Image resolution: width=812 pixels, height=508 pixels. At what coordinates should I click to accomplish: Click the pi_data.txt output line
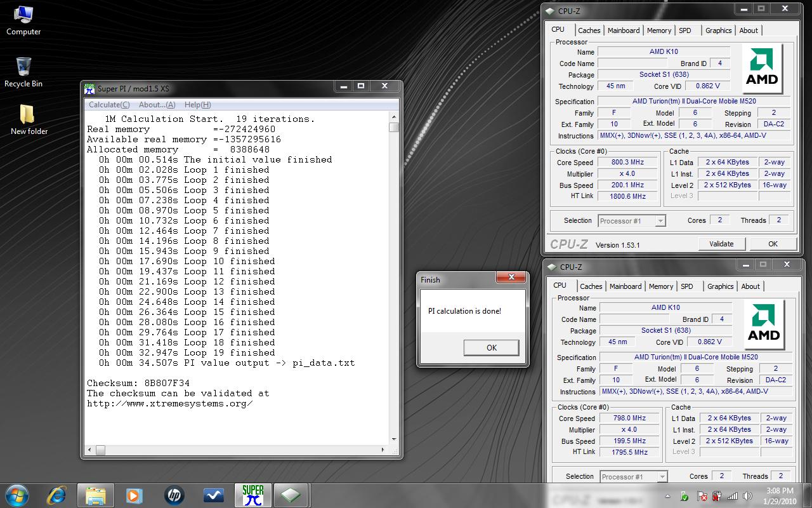226,363
